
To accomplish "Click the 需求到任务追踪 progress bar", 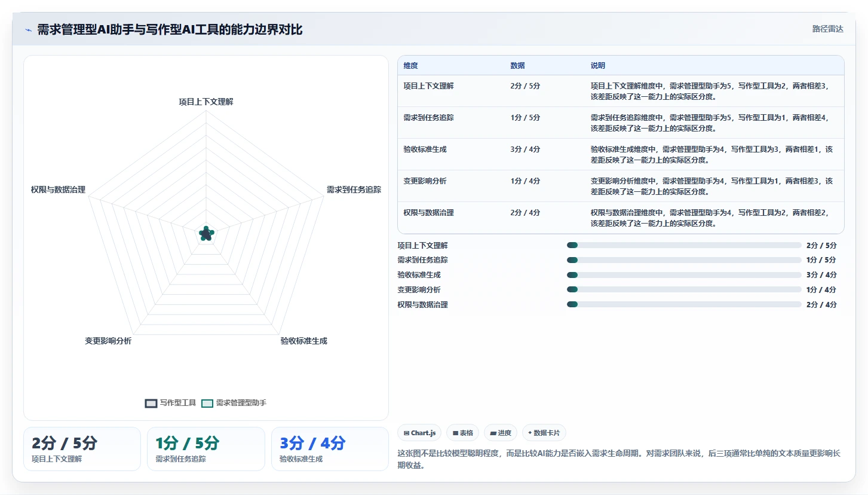I will pos(684,260).
